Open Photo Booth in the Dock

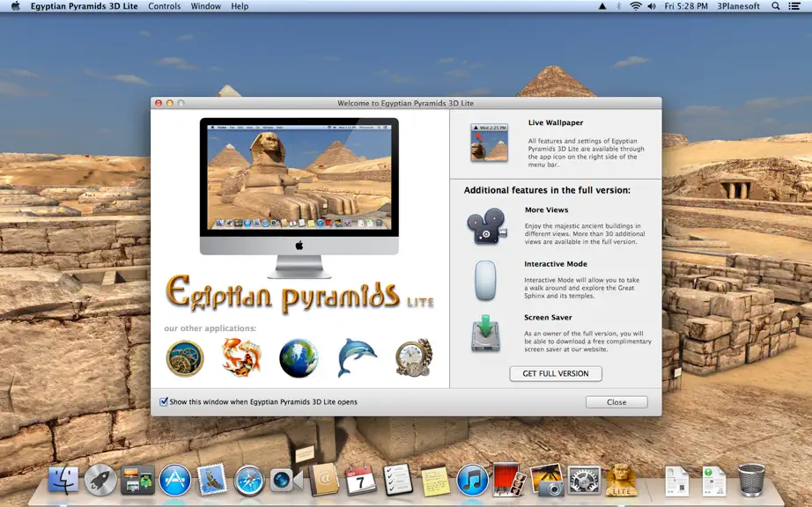coord(510,480)
